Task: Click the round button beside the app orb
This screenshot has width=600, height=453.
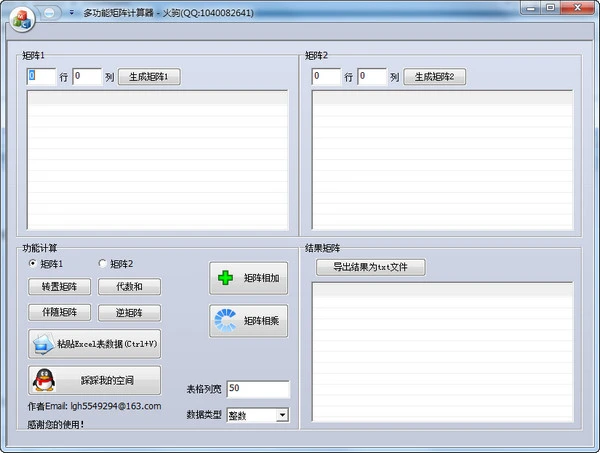Action: point(51,12)
